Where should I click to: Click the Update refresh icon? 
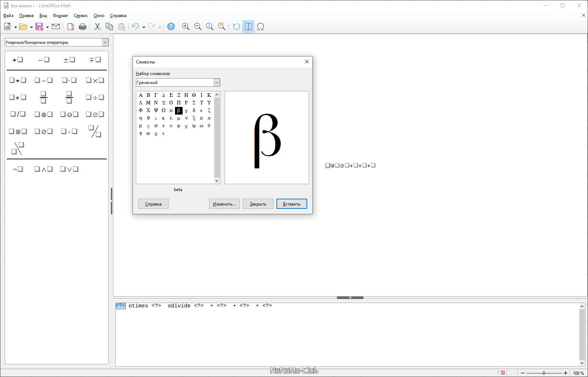[236, 26]
